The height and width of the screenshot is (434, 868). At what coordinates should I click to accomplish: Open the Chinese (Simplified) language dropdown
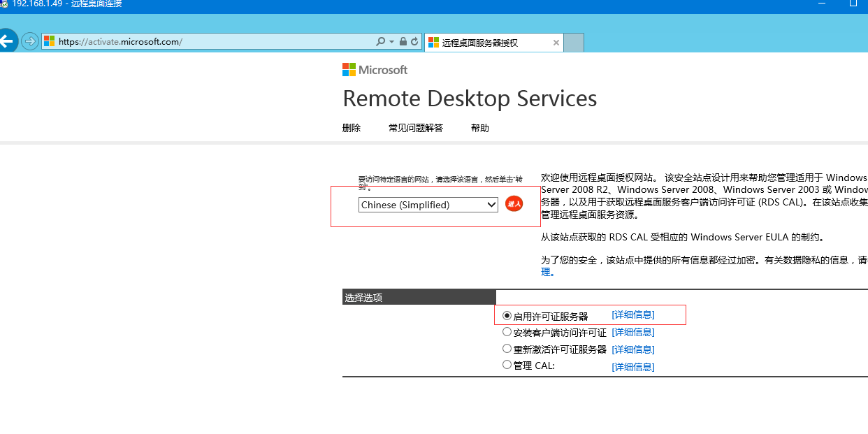[428, 205]
